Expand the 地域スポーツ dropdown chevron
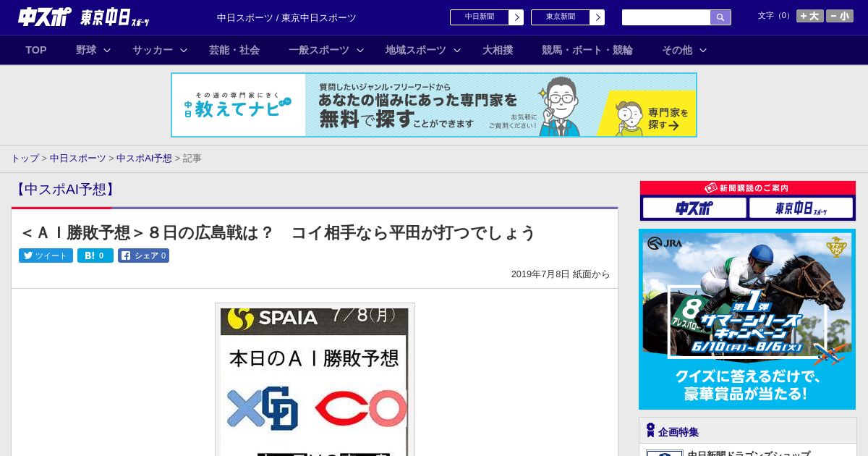868x456 pixels. pos(457,50)
